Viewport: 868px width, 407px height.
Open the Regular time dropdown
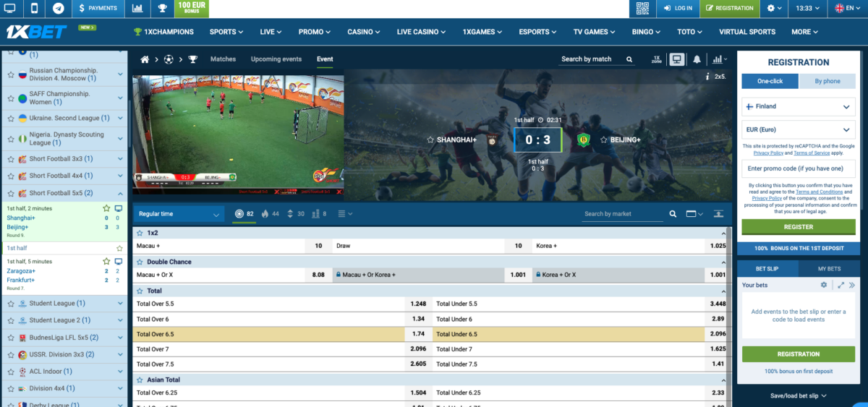[x=179, y=214]
